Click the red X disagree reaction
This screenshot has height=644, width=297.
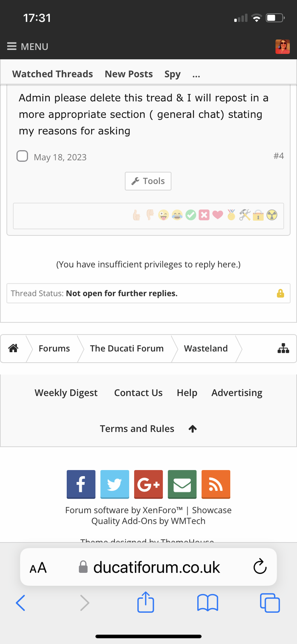click(204, 215)
